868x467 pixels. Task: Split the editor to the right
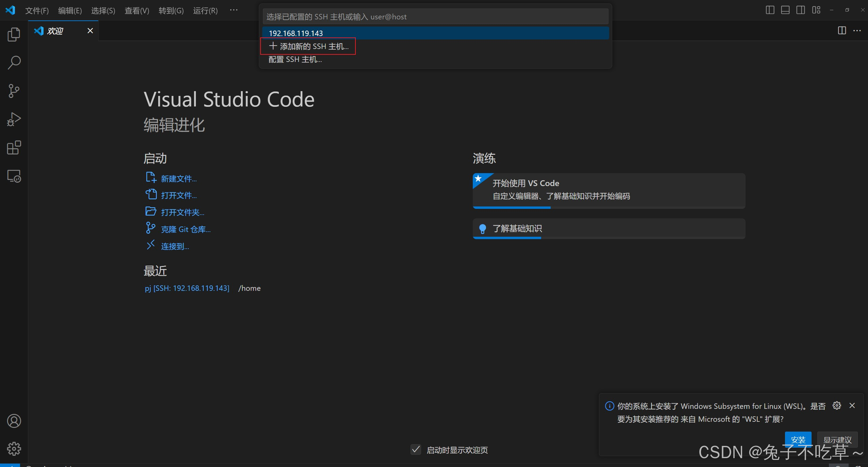(x=842, y=31)
